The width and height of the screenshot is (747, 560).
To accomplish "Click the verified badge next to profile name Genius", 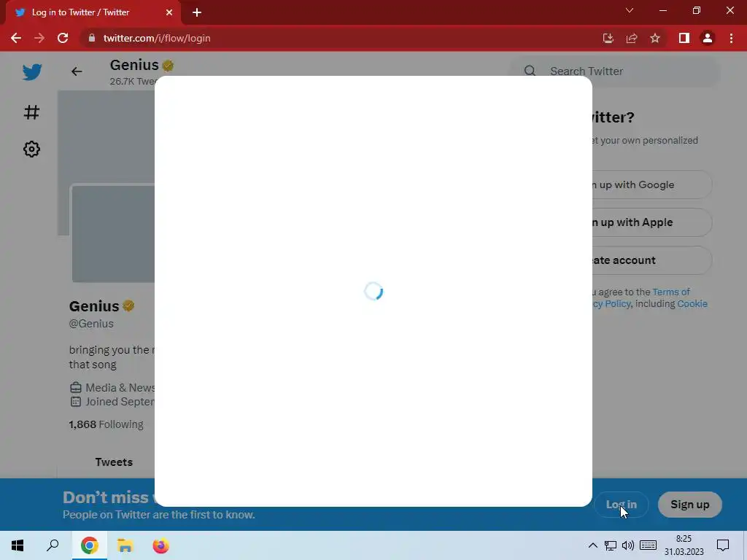I will (128, 306).
